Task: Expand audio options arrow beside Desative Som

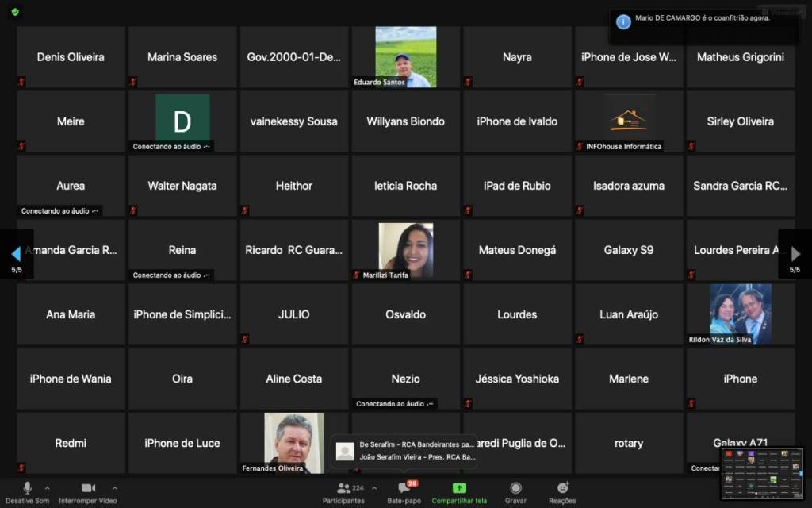Action: pos(47,487)
